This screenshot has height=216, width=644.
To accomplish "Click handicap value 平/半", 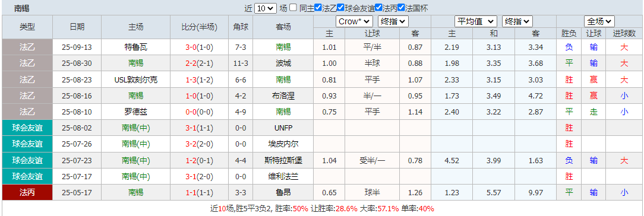I will pos(372,47).
